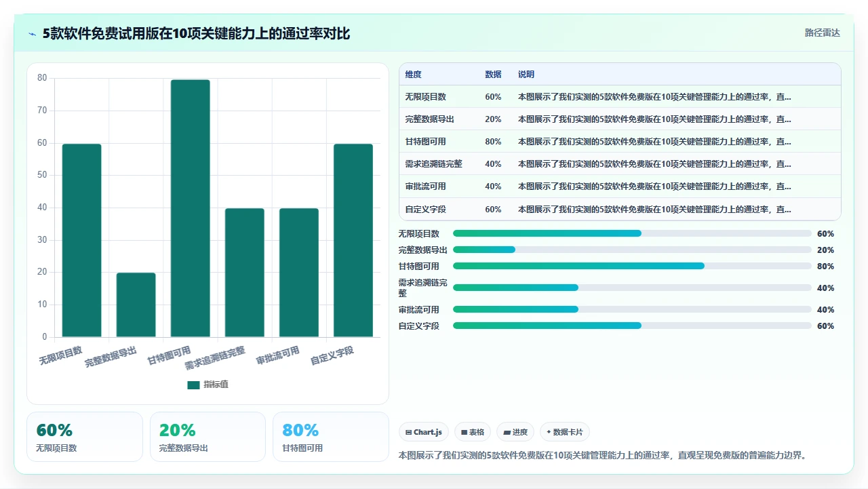This screenshot has height=489, width=868.
Task: Click the y-axis tick value 80
Action: tap(42, 78)
